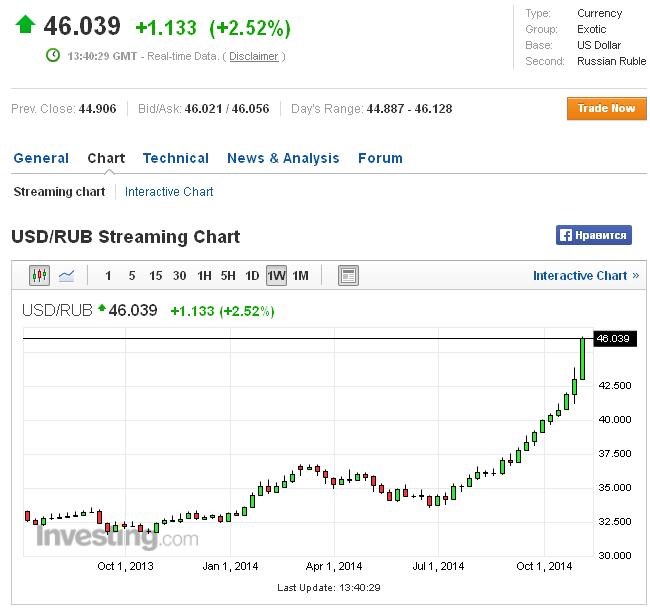This screenshot has width=650, height=608.
Task: Select the candlestick chart type icon
Action: pyautogui.click(x=39, y=275)
